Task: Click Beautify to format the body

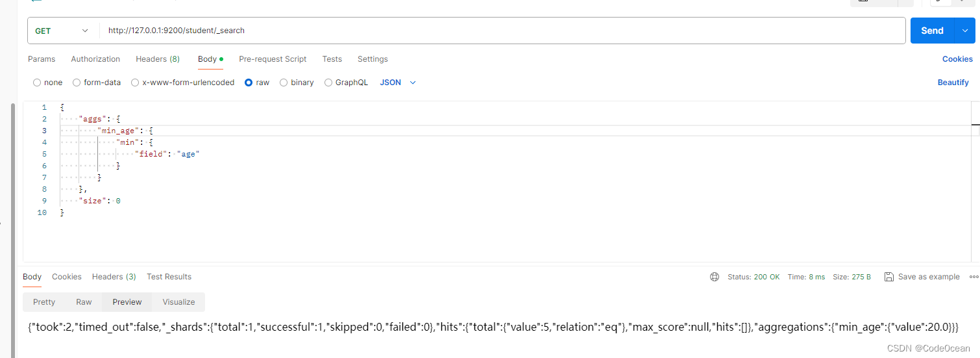Action: point(953,83)
